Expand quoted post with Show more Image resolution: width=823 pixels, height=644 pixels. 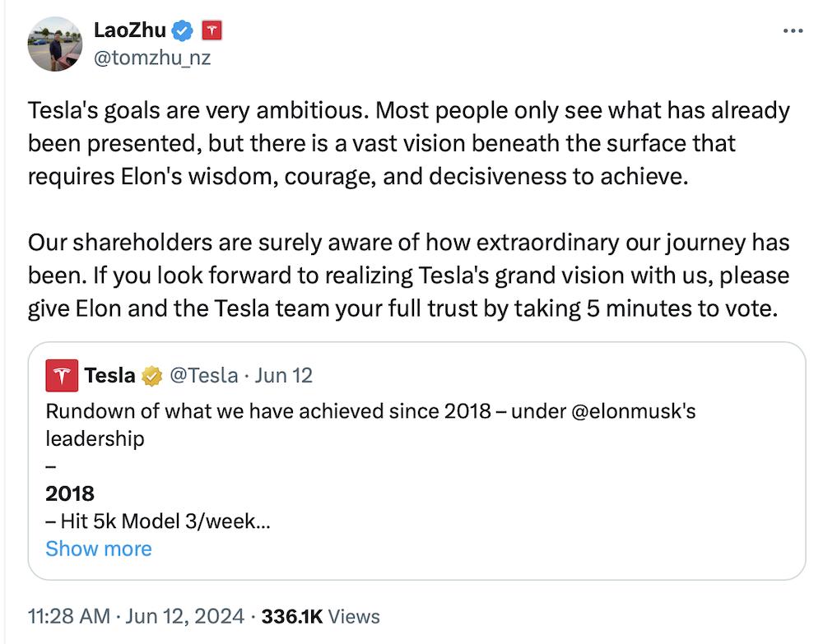(x=99, y=549)
